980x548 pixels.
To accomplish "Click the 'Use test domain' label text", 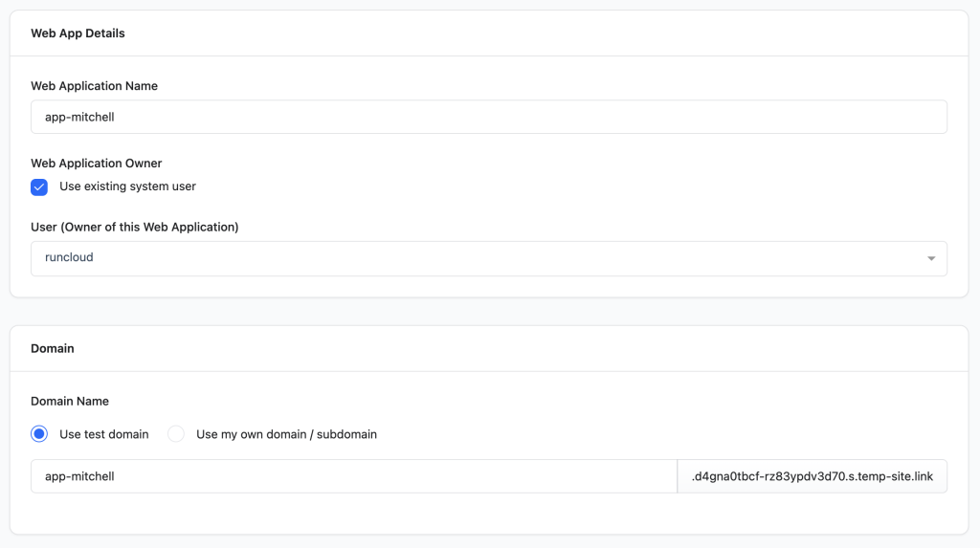I will [103, 434].
